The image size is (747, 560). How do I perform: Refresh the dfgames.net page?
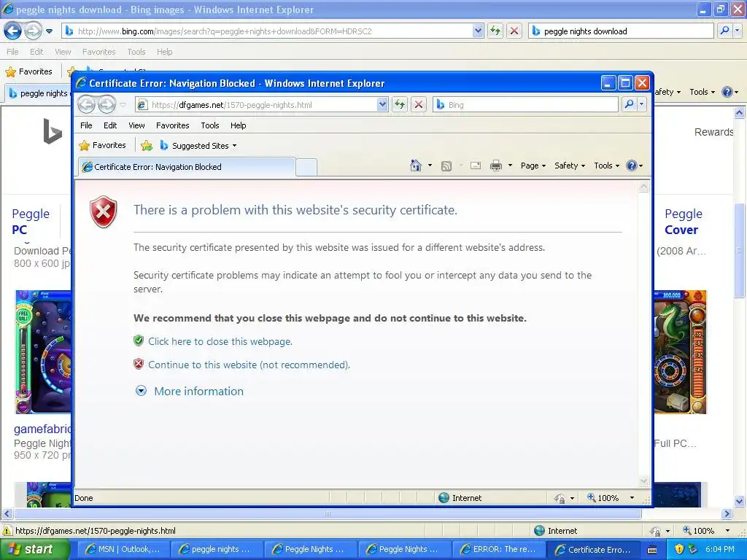pyautogui.click(x=400, y=104)
